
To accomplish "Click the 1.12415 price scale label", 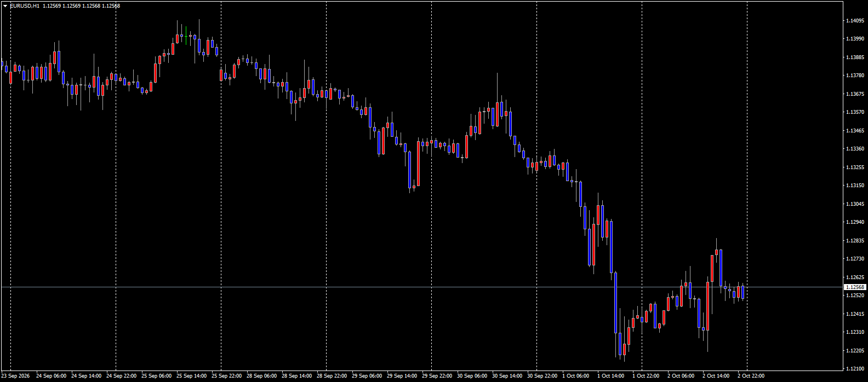I will pos(855,314).
